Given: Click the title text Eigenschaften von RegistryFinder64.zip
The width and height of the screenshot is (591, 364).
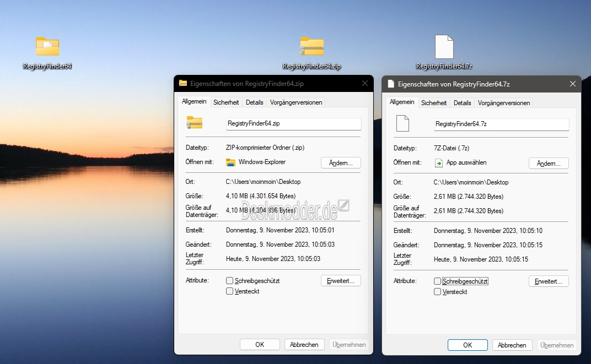Looking at the screenshot, I should pyautogui.click(x=247, y=84).
